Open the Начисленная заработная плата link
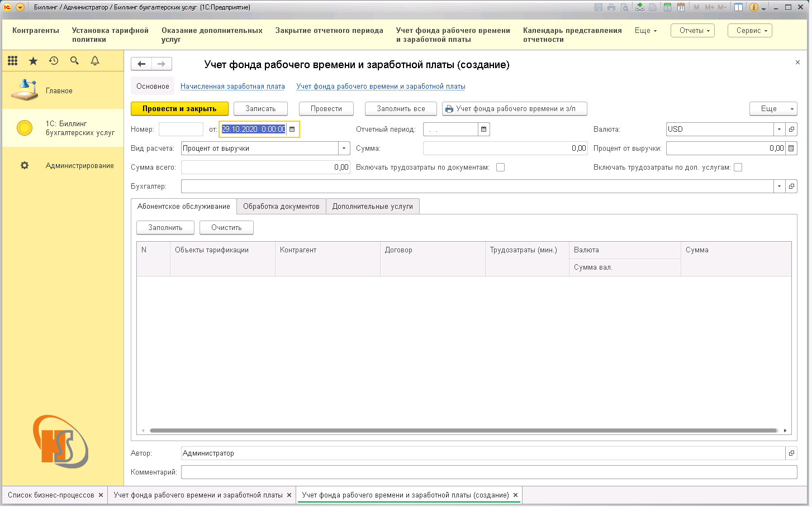Viewport: 812px width, 507px height. tap(232, 87)
